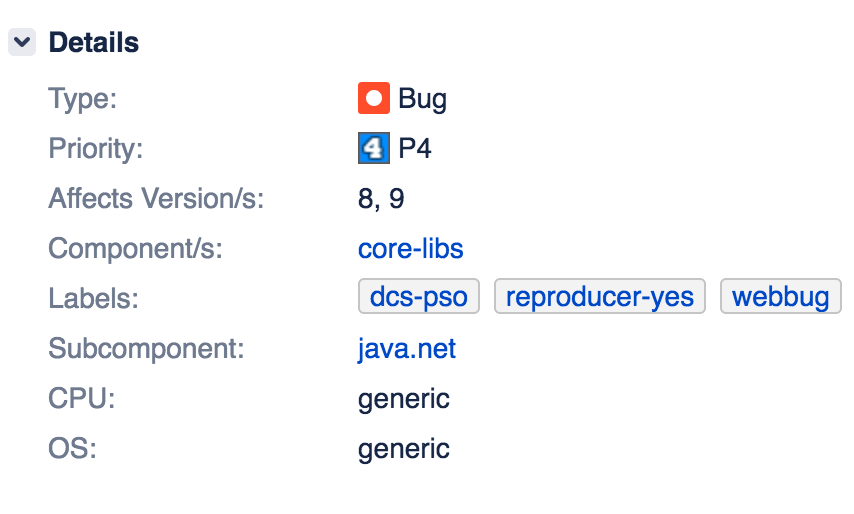Click the Affects Version value 8, 9
This screenshot has height=514, width=854.
click(x=380, y=199)
